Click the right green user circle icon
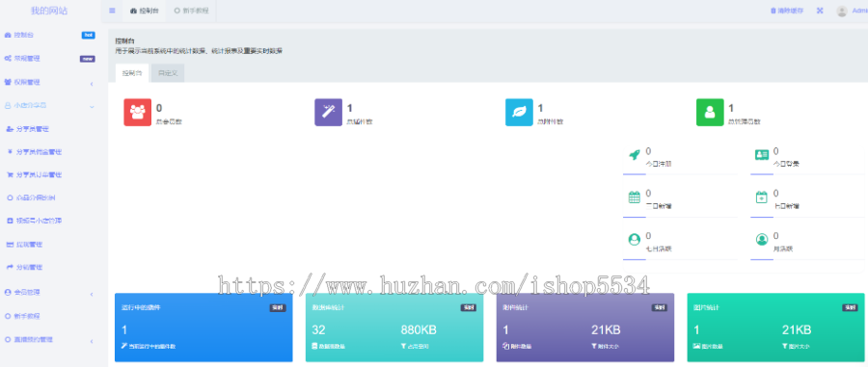This screenshot has width=868, height=367. click(762, 239)
